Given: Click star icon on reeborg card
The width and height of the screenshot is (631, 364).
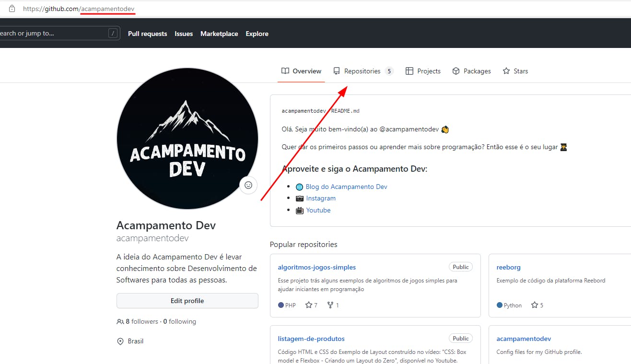Looking at the screenshot, I should tap(534, 305).
